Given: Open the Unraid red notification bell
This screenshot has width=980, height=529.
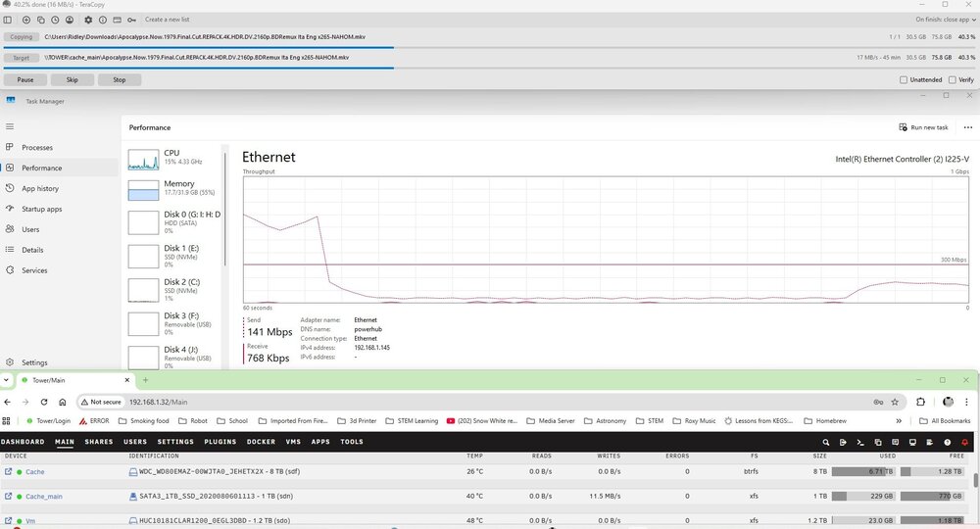Looking at the screenshot, I should click(x=964, y=442).
